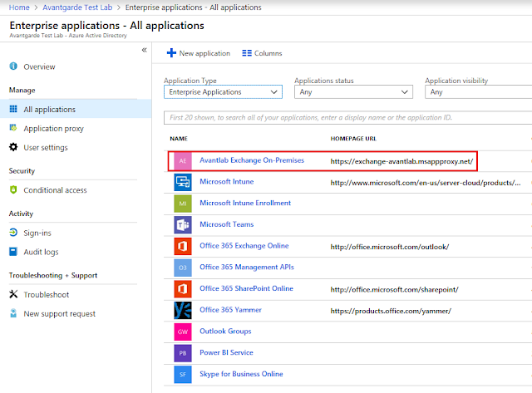
Task: Click the applications search field
Action: pos(345,117)
